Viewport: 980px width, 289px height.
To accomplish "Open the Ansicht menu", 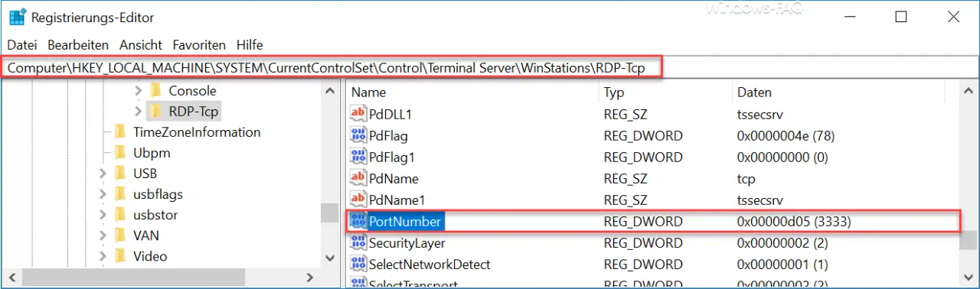I will pyautogui.click(x=140, y=45).
